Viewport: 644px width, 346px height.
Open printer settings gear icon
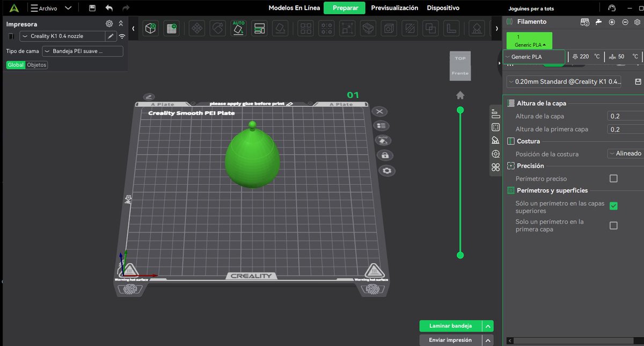[109, 24]
